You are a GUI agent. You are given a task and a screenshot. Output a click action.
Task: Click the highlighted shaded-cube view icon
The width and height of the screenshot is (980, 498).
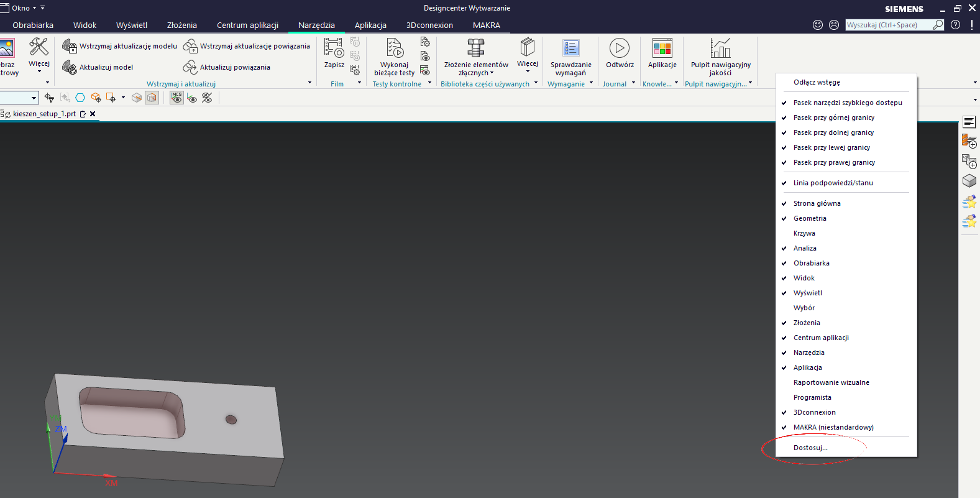152,98
